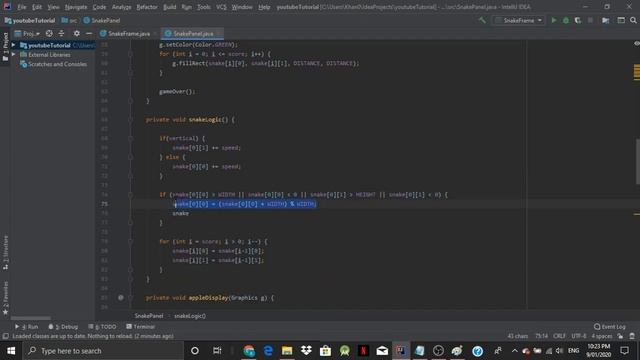Open the Windows notification center

tap(624, 351)
